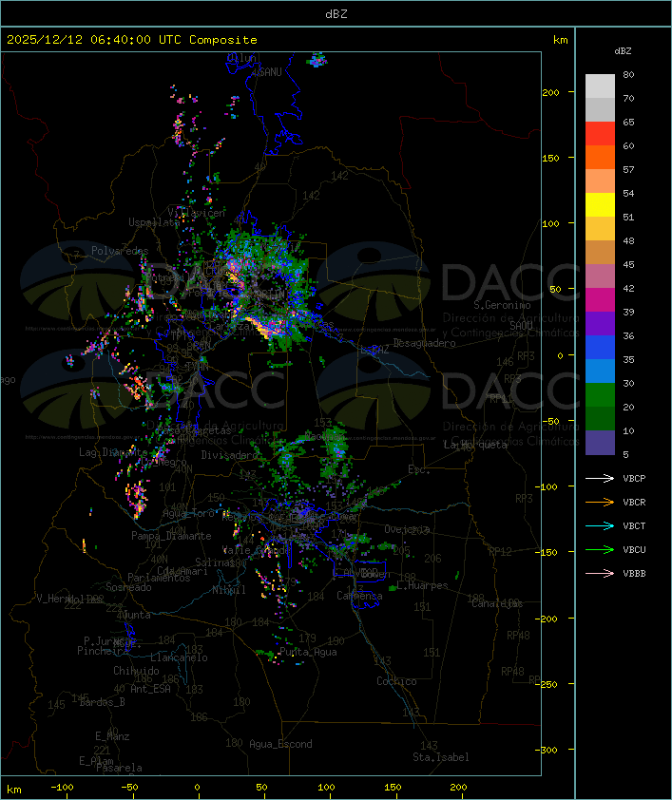Click the Sta.Isabel map label

[441, 757]
